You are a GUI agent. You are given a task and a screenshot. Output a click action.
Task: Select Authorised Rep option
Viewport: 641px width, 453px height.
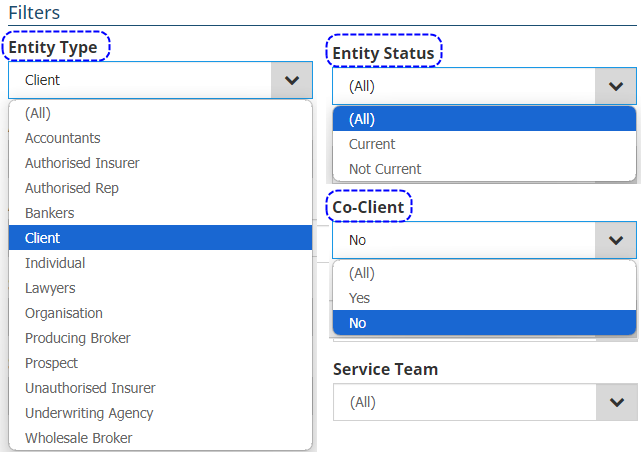click(x=72, y=188)
